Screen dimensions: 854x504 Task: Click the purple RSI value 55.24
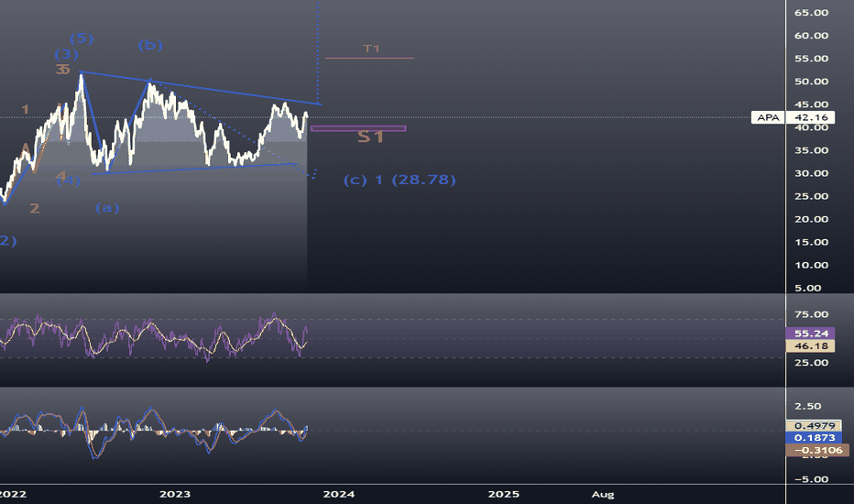810,333
